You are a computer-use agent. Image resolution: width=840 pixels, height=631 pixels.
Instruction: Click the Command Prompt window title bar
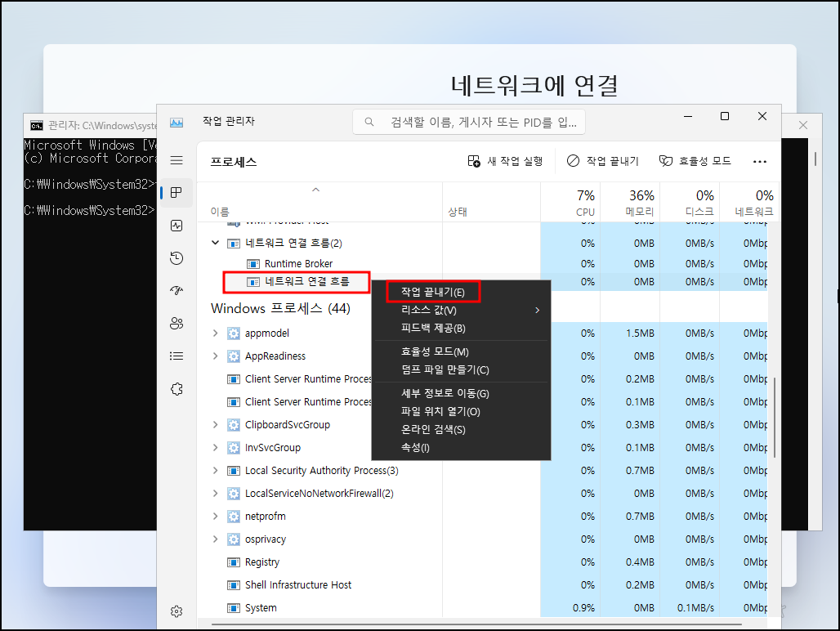[90, 125]
